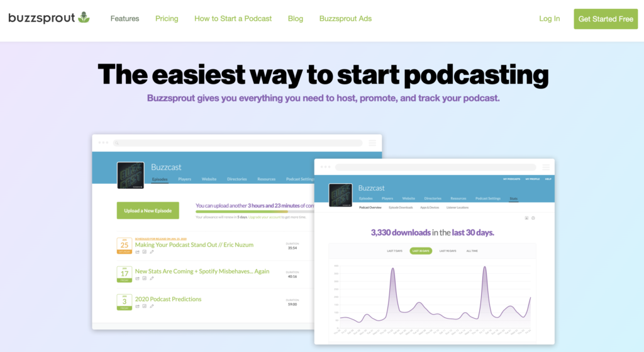
Task: Click the stats icon under New Stats Are Coming episode
Action: pos(144,279)
